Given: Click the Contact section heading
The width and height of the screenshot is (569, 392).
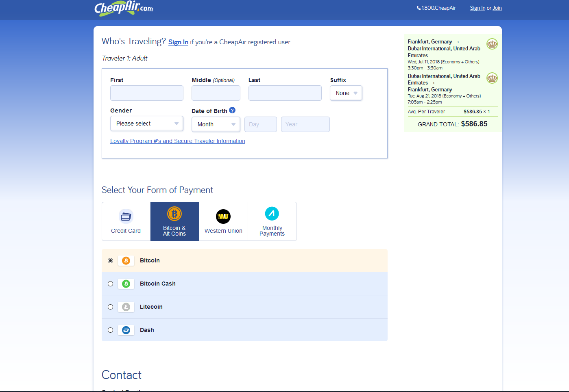Looking at the screenshot, I should point(122,375).
